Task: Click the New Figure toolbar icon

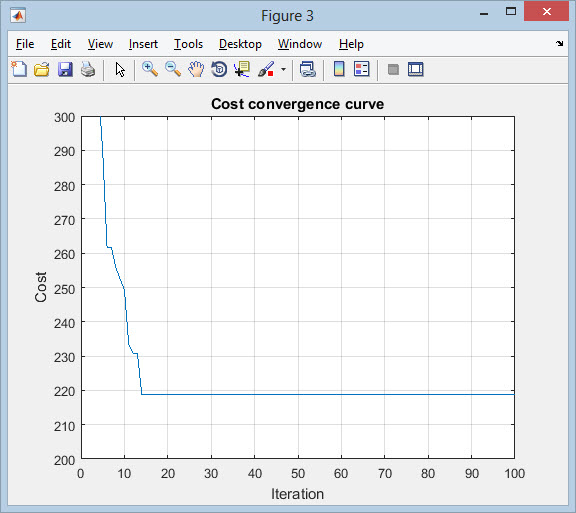Action: coord(19,69)
